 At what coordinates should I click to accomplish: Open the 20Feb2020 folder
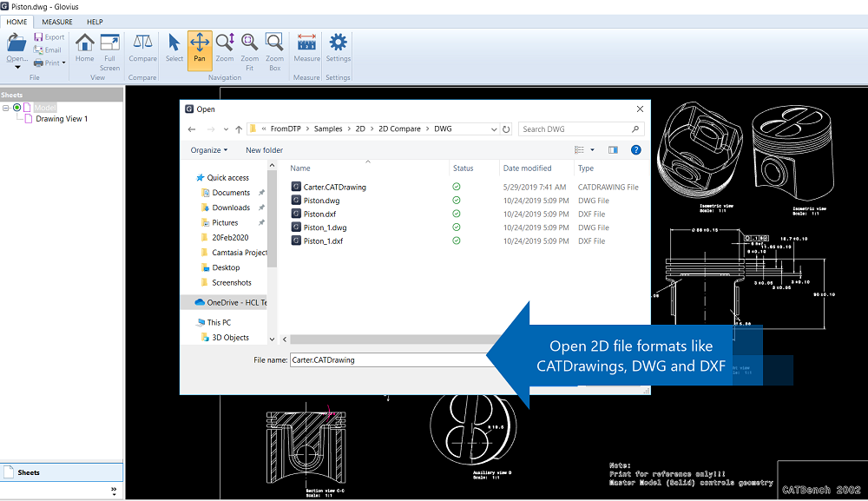click(230, 238)
